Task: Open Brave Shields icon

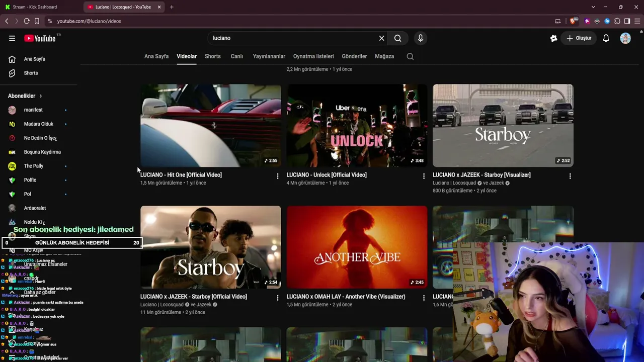Action: click(574, 21)
